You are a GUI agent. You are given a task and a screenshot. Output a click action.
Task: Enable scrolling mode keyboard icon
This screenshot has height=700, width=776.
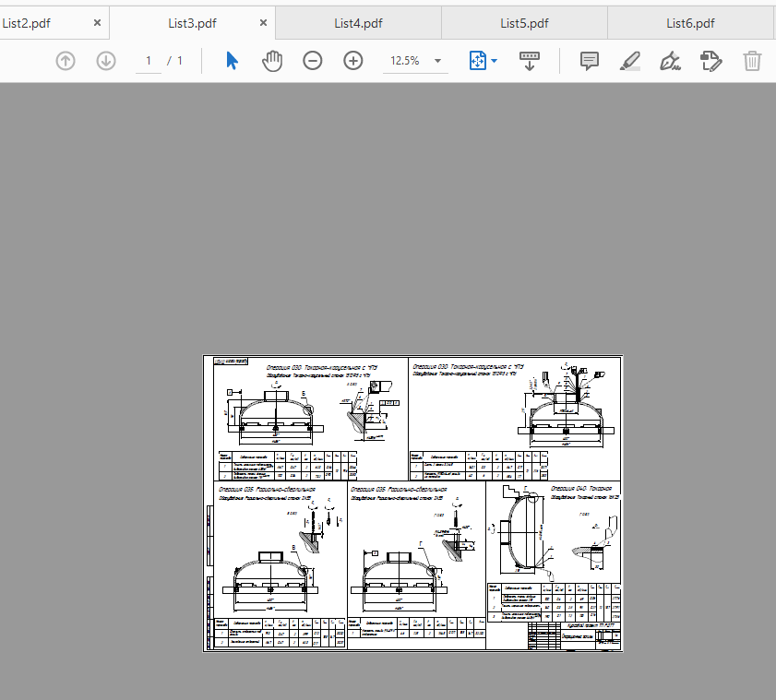(x=530, y=61)
